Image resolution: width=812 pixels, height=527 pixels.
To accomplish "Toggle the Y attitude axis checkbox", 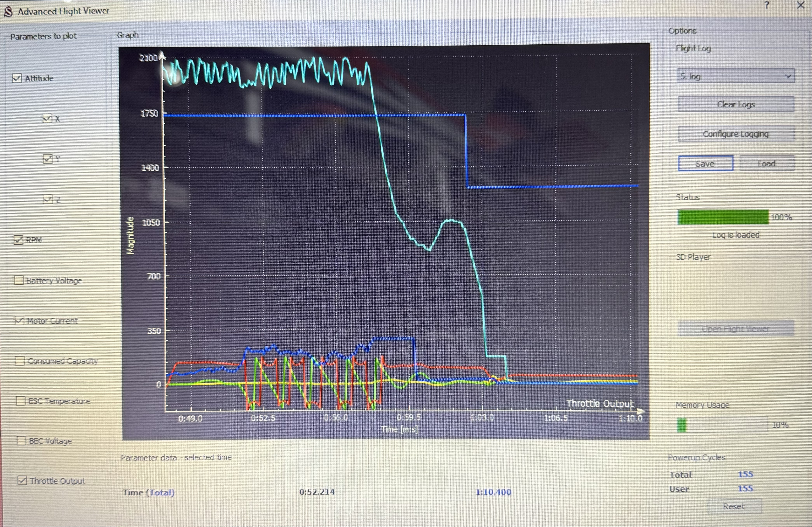I will coord(47,159).
